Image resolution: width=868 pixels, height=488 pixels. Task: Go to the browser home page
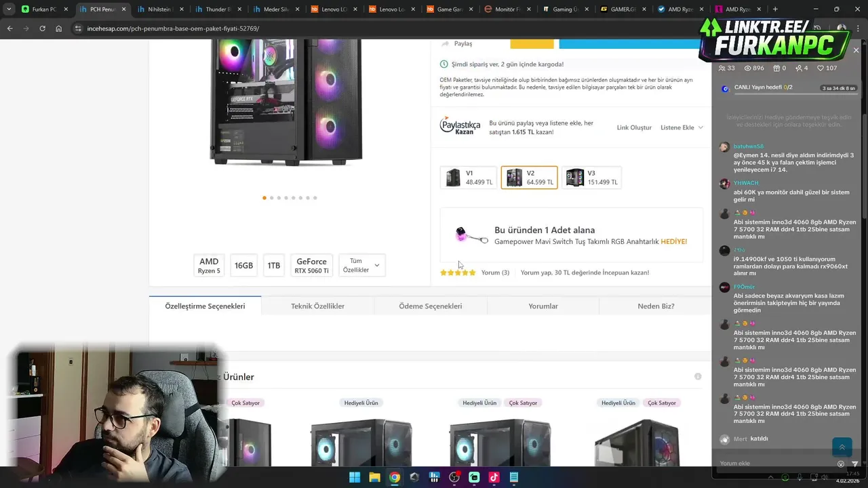[59, 28]
